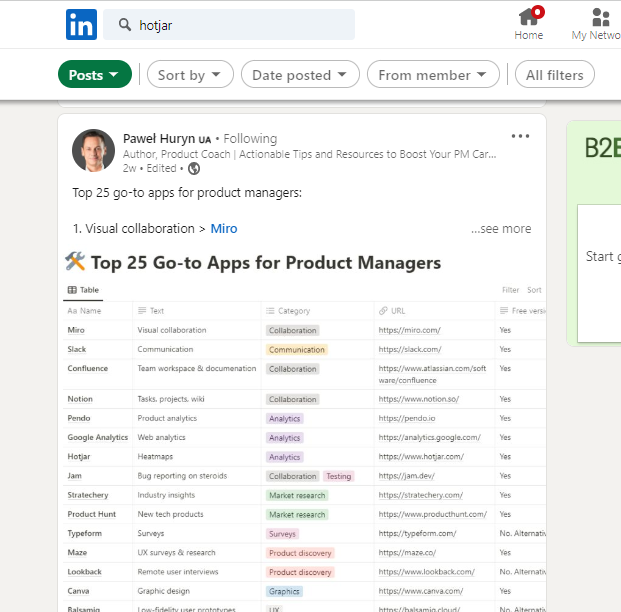The width and height of the screenshot is (621, 612).
Task: Select the Table tab in the image
Action: tap(83, 290)
